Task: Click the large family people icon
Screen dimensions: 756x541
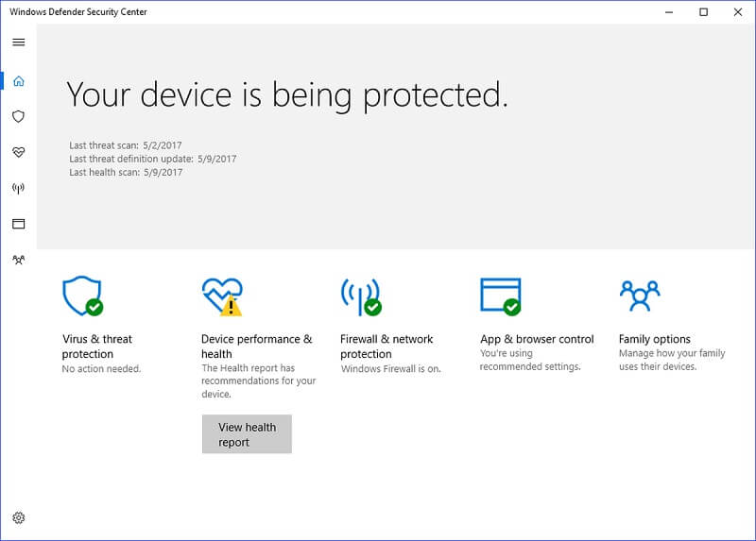Action: point(640,296)
